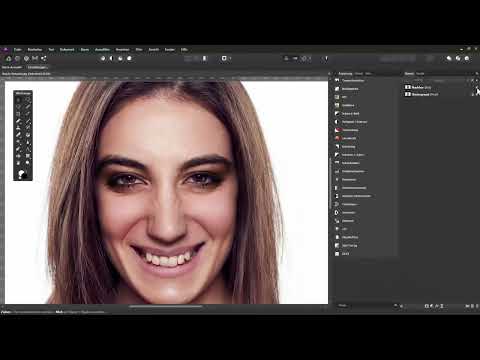The image size is (480, 360).
Task: Switch to the Export Persona icon
Action: click(x=44, y=58)
